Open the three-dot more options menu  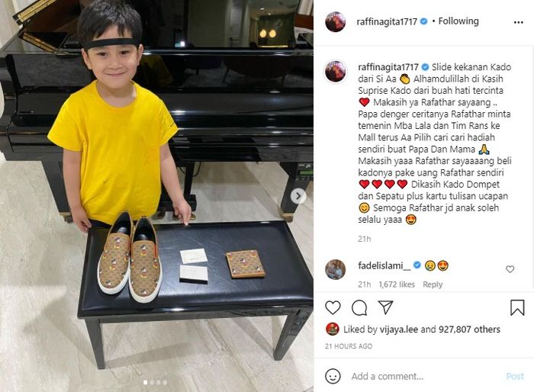(x=518, y=22)
